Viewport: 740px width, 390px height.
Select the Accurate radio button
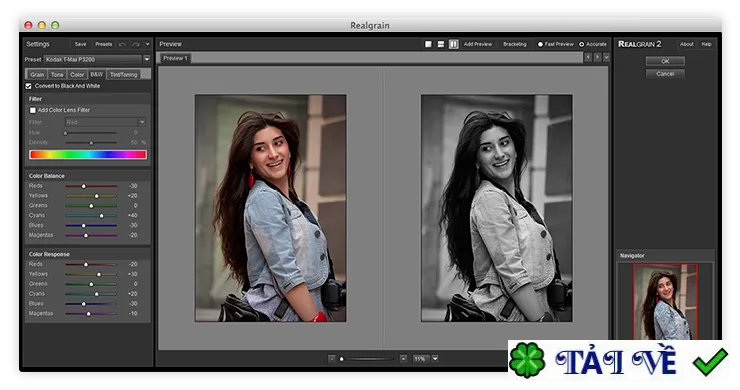coord(581,44)
